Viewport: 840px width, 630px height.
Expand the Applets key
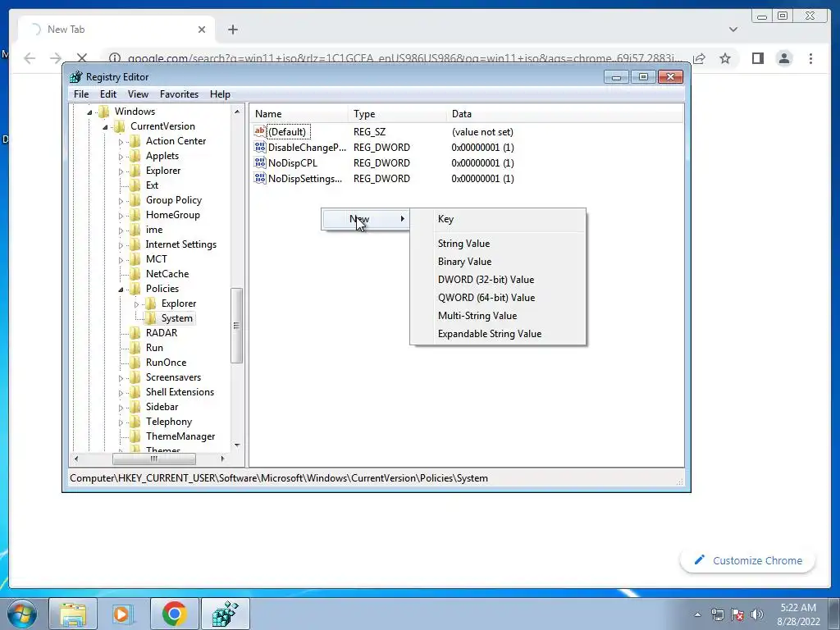(121, 157)
